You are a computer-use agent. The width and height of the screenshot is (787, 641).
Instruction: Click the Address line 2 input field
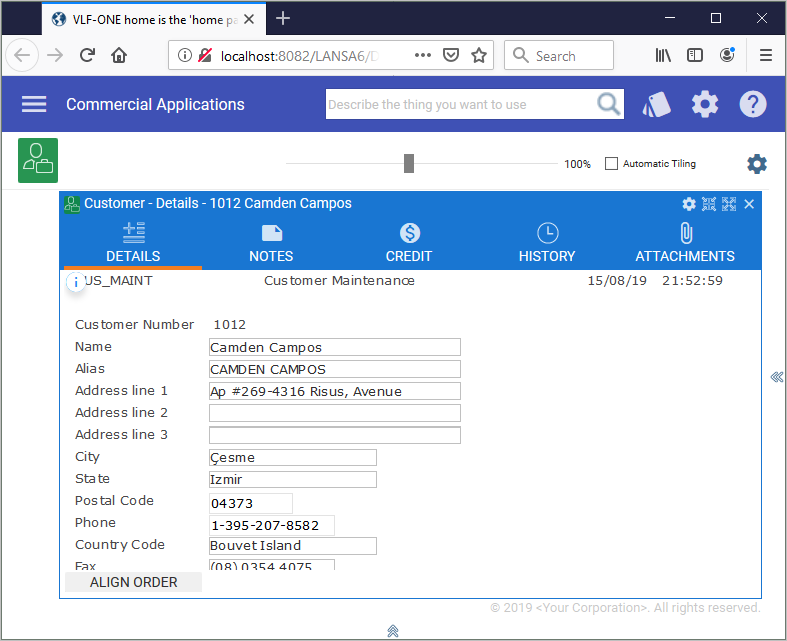pyautogui.click(x=334, y=413)
